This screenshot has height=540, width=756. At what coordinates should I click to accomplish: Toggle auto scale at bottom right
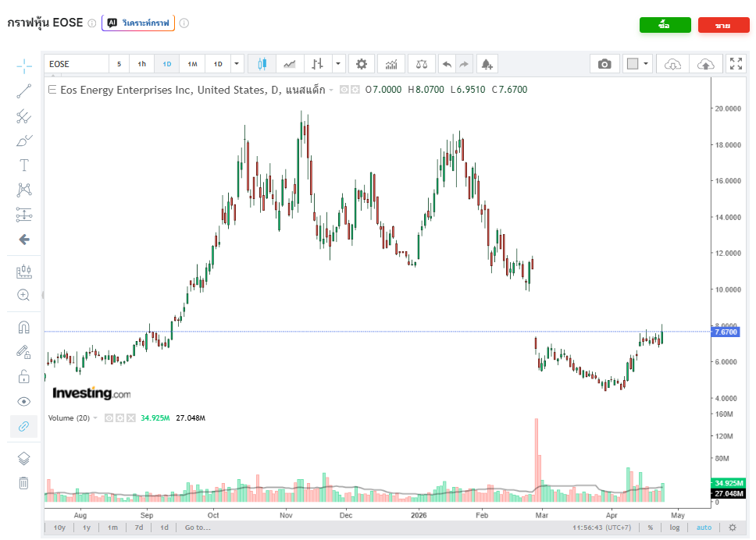click(x=704, y=528)
